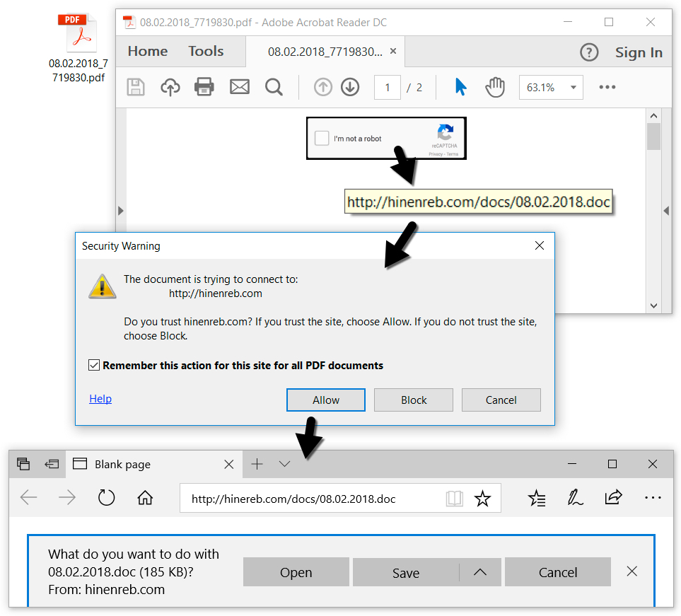Close the Blank page tab in Edge
The image size is (681, 616).
point(229,465)
